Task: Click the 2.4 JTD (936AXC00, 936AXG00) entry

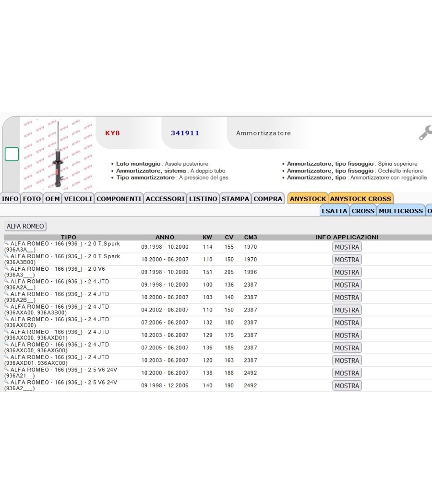Action: pos(57,348)
